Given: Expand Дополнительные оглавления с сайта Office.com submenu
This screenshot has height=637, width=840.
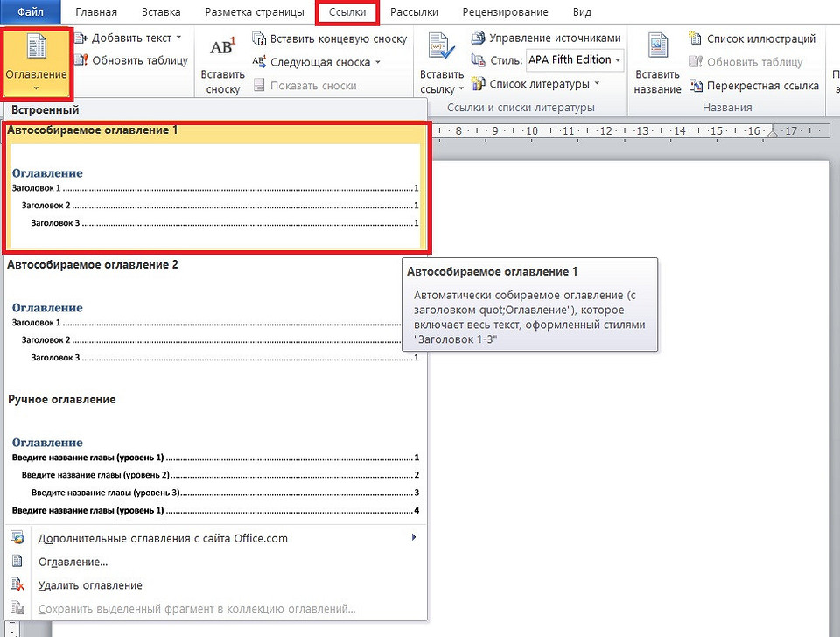Looking at the screenshot, I should click(x=413, y=538).
